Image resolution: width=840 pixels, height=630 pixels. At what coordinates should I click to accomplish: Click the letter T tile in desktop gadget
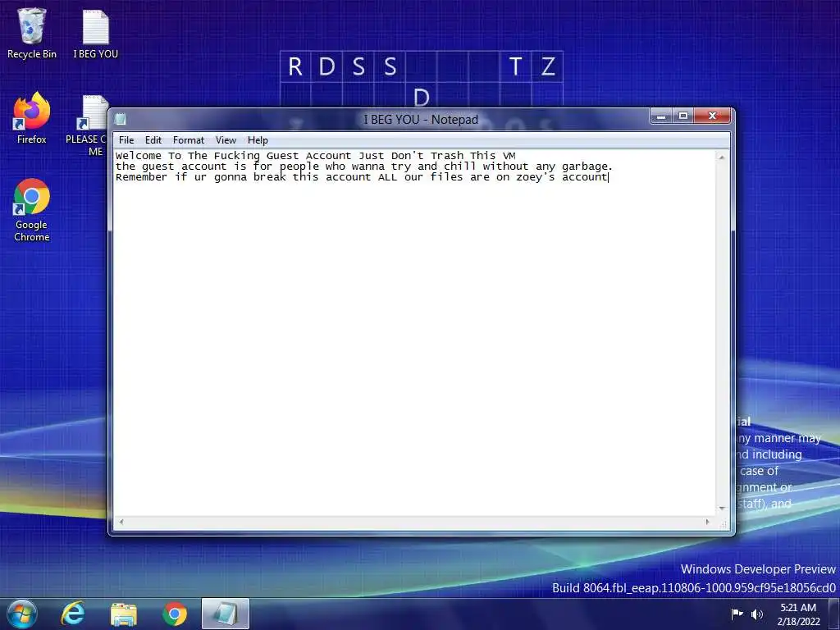pos(515,66)
